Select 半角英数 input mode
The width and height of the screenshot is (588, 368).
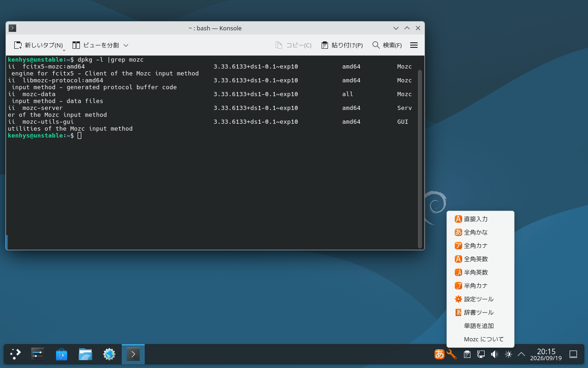(x=480, y=272)
